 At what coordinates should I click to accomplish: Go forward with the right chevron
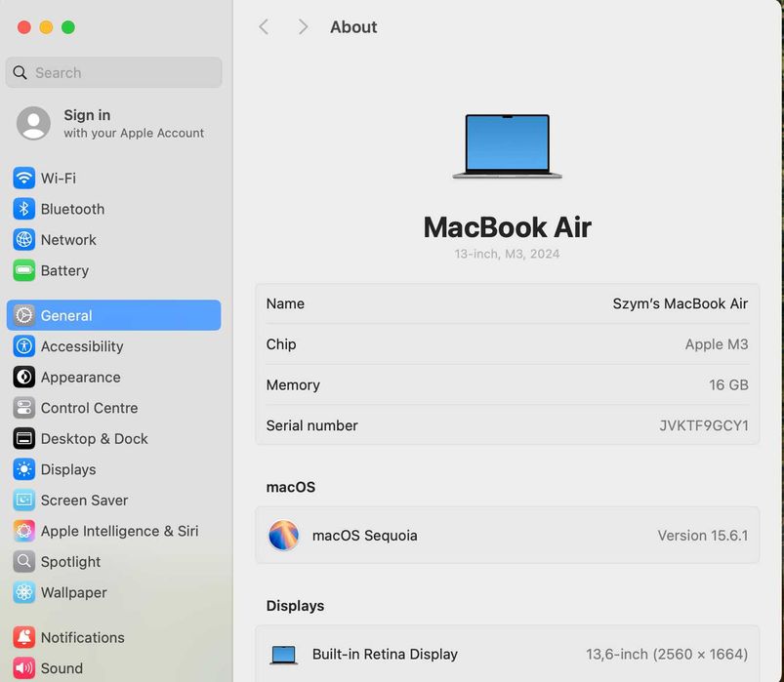[303, 27]
